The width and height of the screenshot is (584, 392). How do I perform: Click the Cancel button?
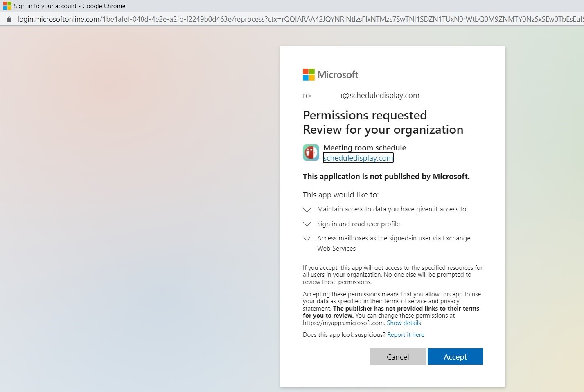tap(398, 356)
